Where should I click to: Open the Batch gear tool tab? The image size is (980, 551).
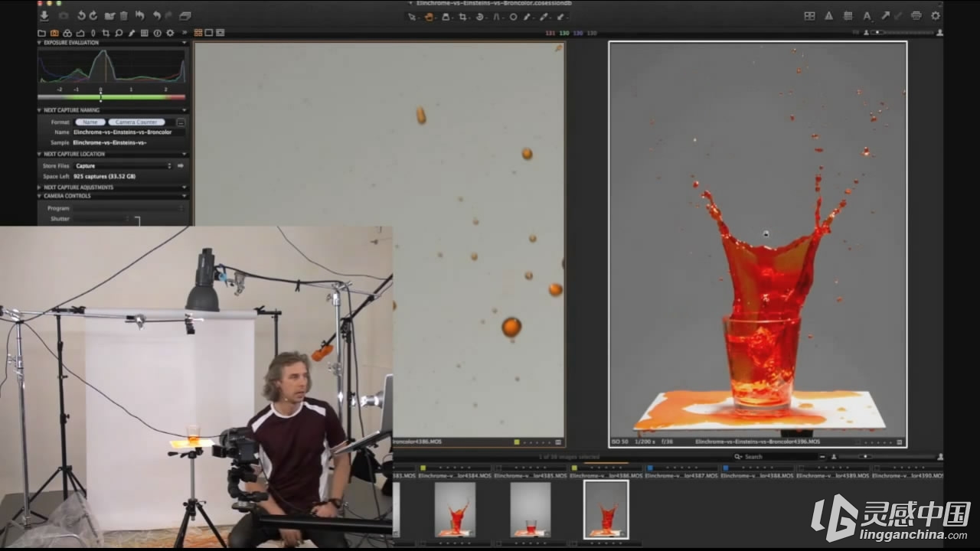tap(170, 33)
